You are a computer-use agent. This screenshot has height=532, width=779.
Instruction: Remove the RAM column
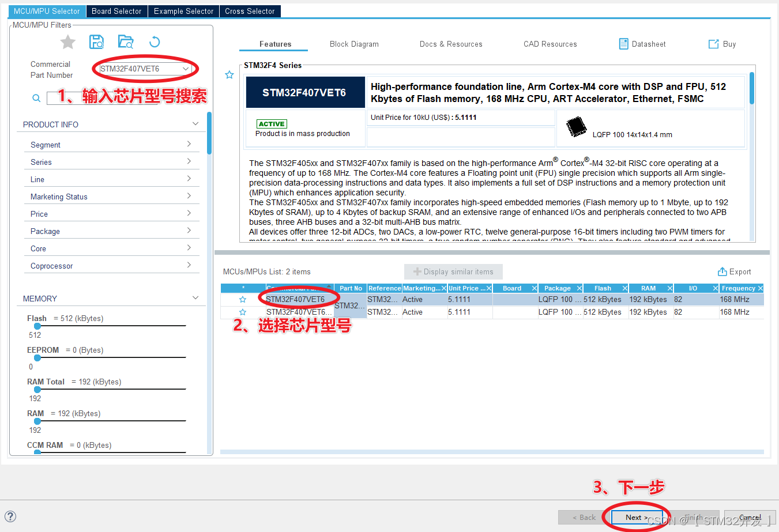[x=670, y=288]
